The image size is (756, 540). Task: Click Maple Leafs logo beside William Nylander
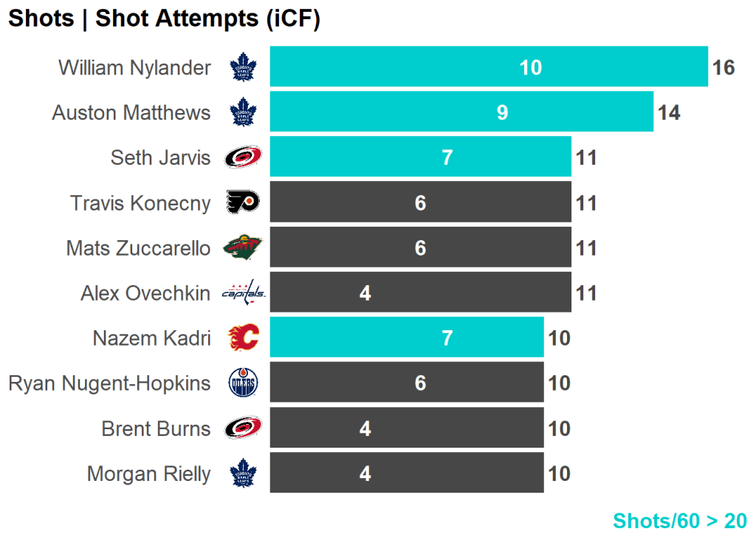242,68
